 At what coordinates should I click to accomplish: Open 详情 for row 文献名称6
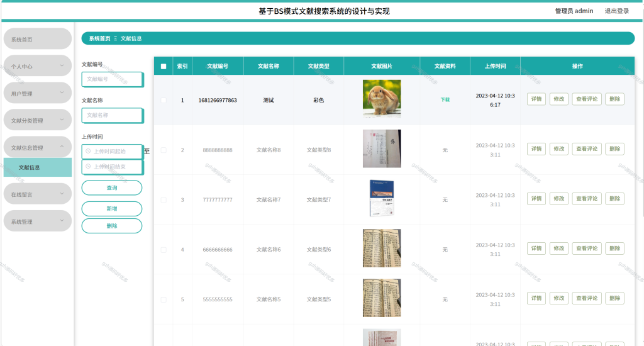click(536, 248)
